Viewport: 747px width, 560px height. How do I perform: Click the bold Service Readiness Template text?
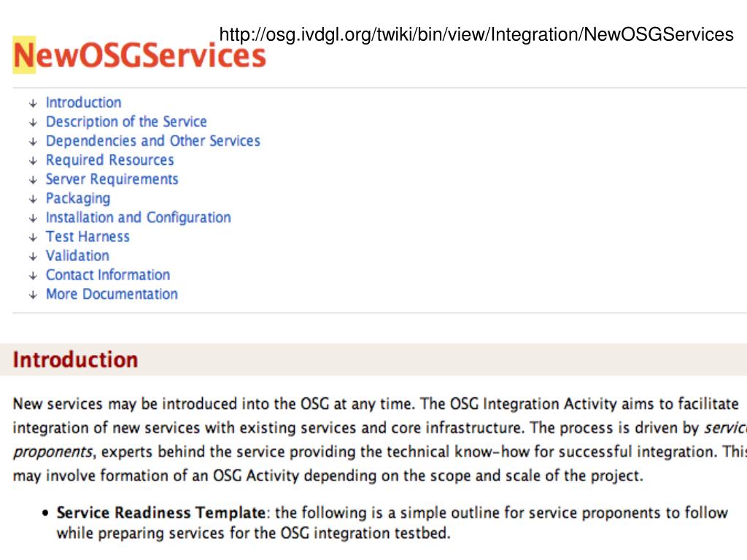coord(161,513)
